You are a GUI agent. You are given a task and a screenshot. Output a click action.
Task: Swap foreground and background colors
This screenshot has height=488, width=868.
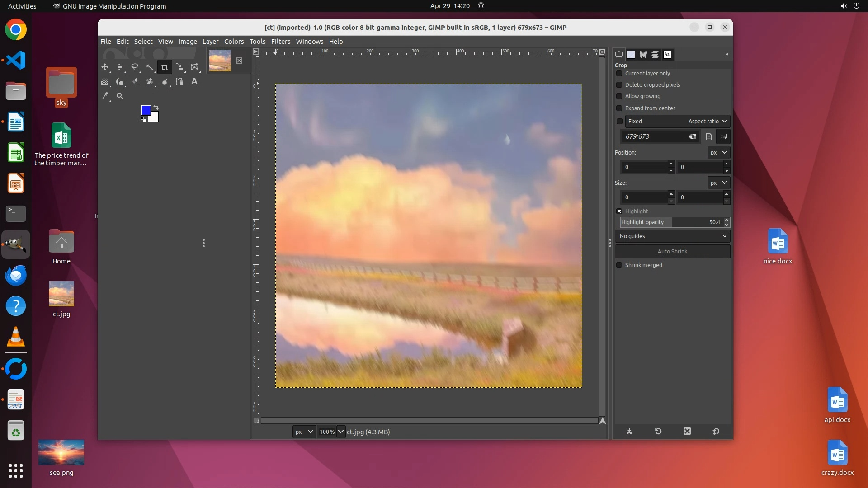pos(156,108)
